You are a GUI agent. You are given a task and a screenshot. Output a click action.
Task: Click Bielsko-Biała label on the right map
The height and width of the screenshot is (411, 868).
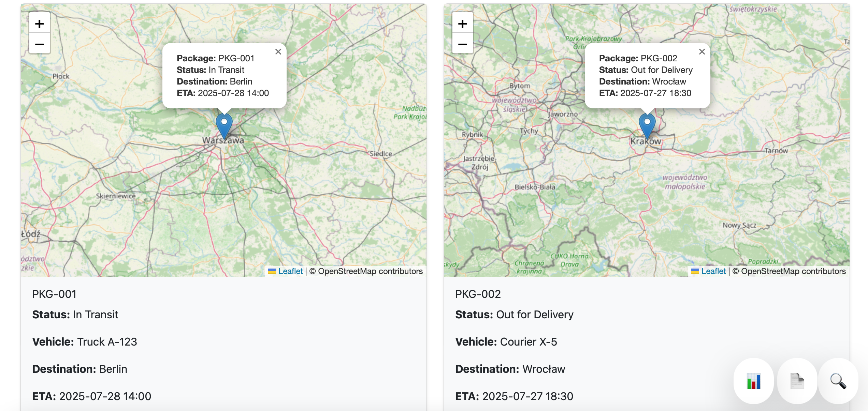tap(535, 187)
